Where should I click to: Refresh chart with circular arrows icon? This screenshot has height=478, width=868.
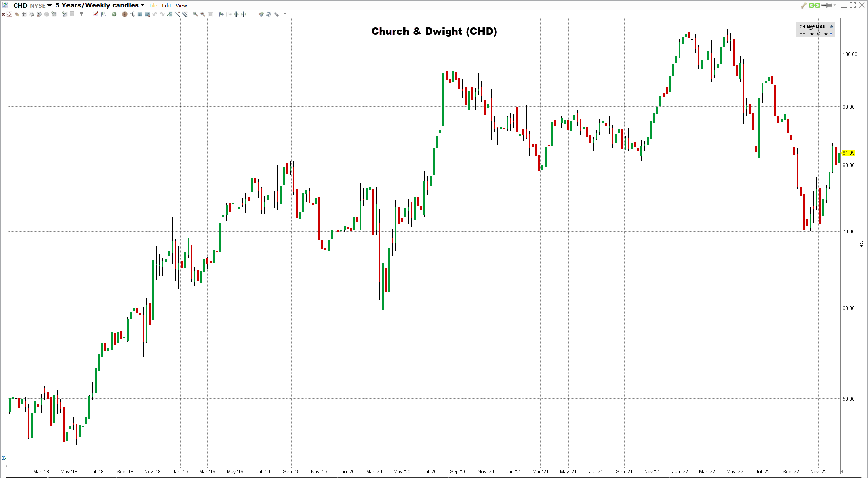(x=269, y=14)
